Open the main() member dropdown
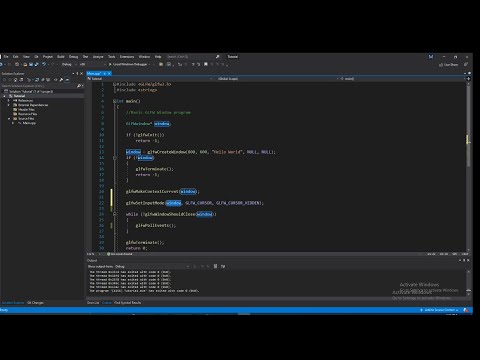 402,79
